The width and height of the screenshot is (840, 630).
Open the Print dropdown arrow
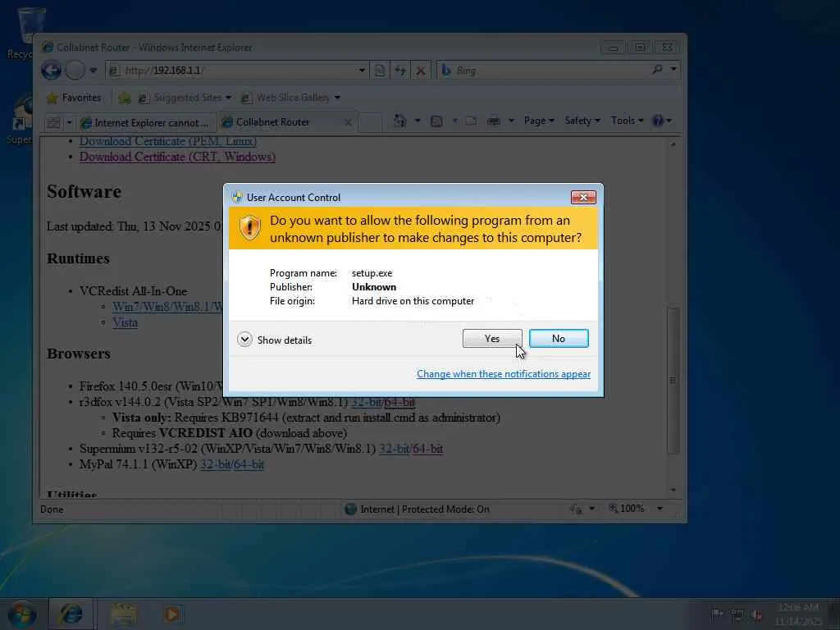tap(511, 121)
